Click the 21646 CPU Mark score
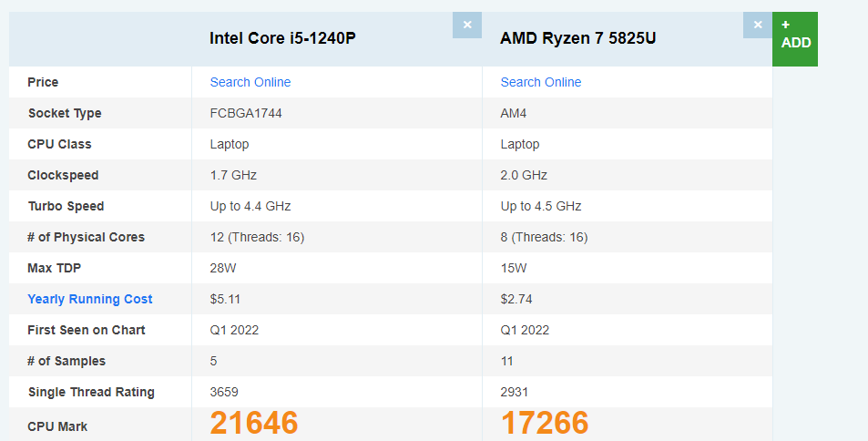868x441 pixels. pyautogui.click(x=254, y=423)
